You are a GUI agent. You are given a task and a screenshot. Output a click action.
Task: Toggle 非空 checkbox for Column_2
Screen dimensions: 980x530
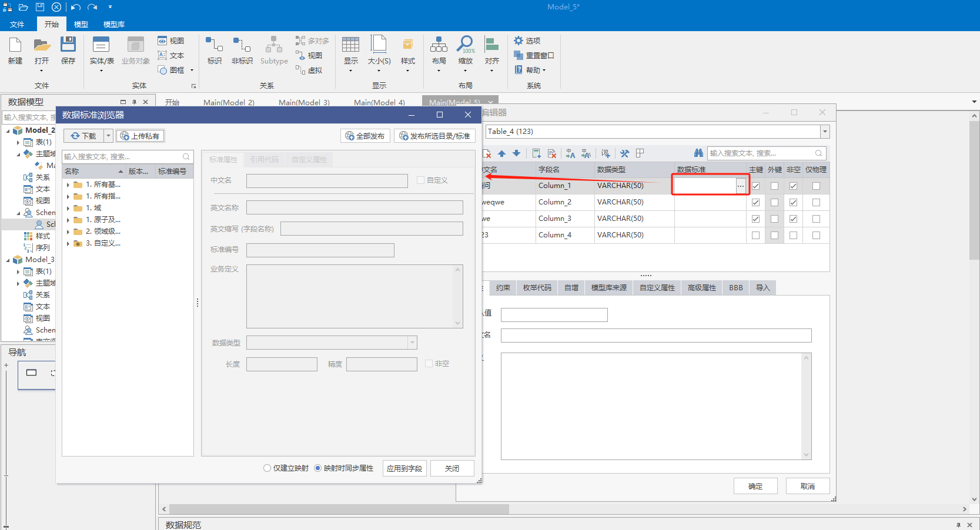point(794,202)
